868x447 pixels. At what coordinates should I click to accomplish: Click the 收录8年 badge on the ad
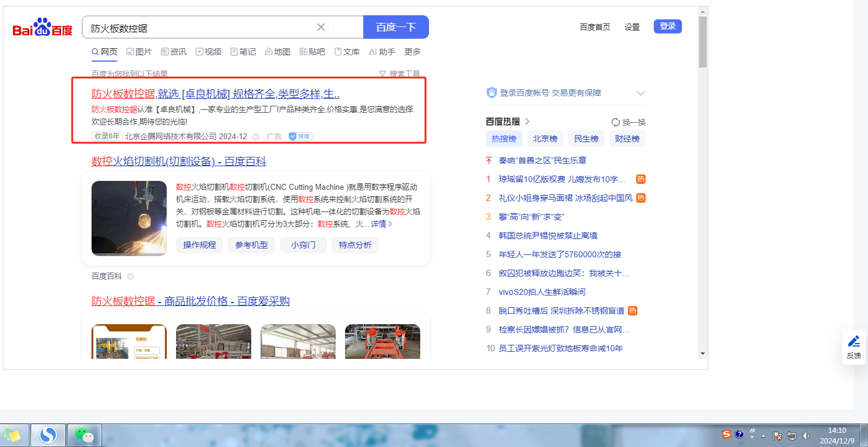point(106,136)
